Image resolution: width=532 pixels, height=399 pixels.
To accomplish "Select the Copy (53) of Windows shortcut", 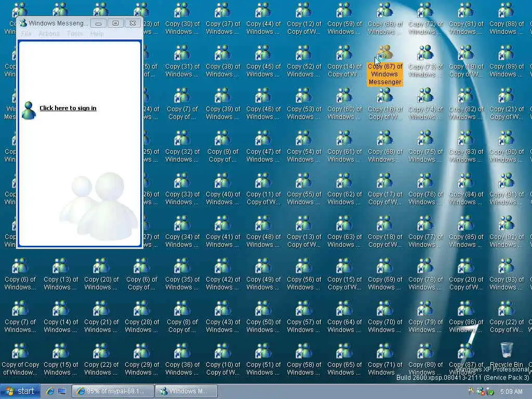I will pos(304,104).
